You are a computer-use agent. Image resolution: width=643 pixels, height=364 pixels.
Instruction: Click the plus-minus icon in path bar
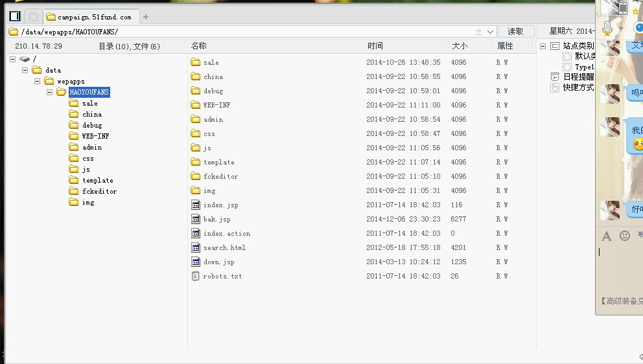click(x=478, y=32)
